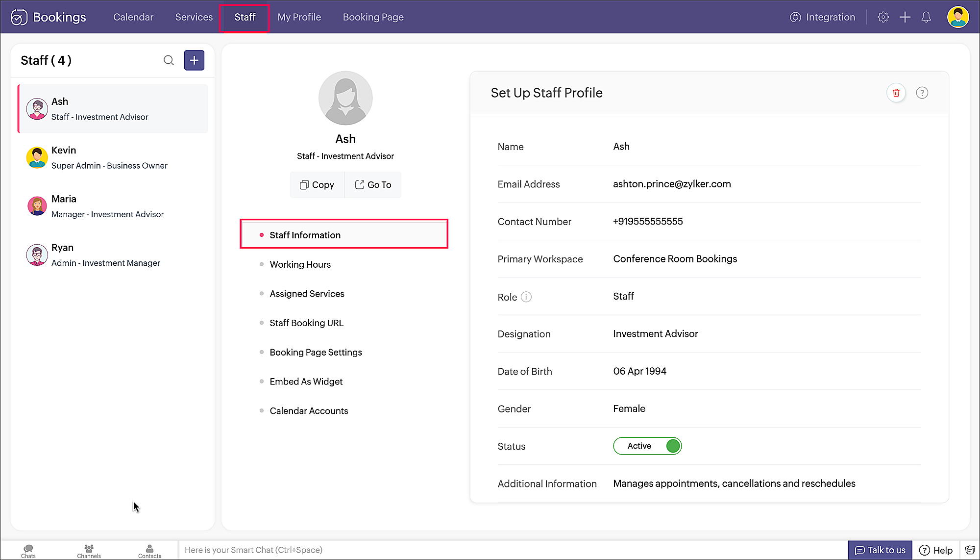Add a new staff member
This screenshot has height=560, width=980.
point(194,60)
